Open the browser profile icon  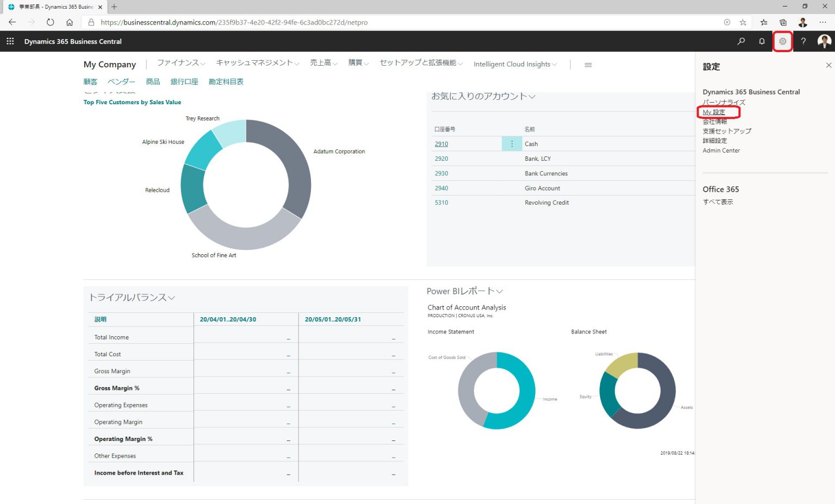803,22
